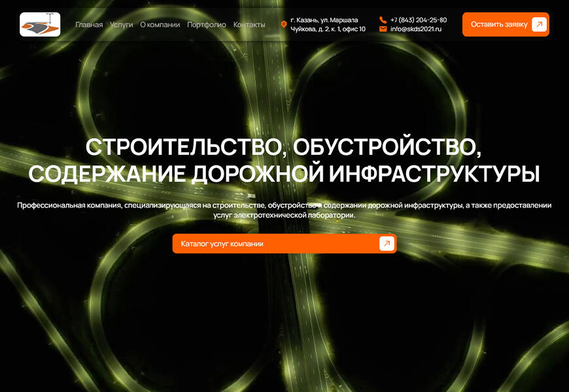Click the Kazan office address text
This screenshot has width=569, height=392.
(x=328, y=25)
